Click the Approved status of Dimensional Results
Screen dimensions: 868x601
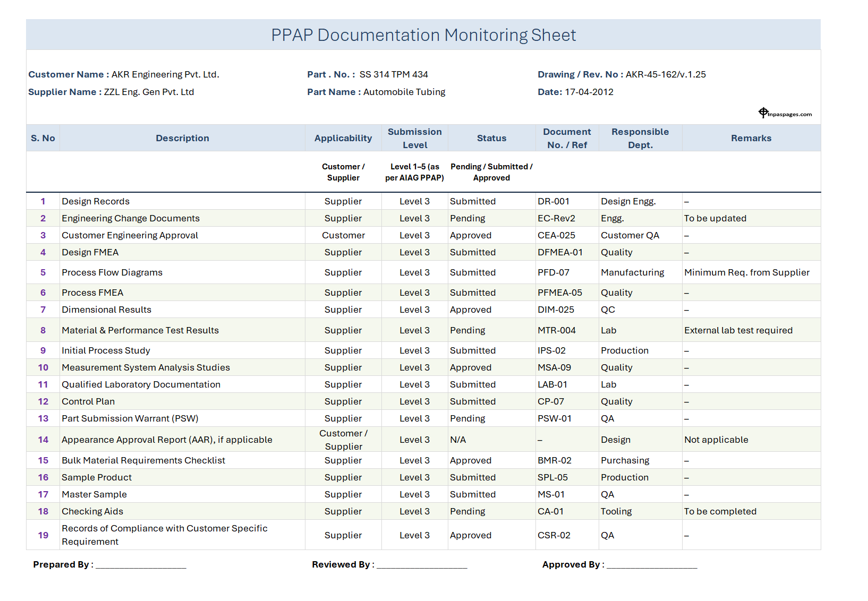tap(471, 310)
